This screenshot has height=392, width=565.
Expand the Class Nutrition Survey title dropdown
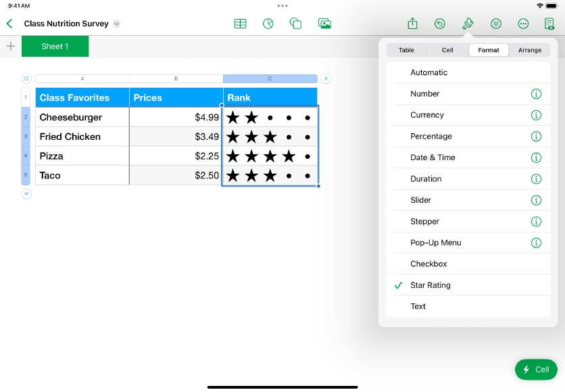pyautogui.click(x=116, y=24)
